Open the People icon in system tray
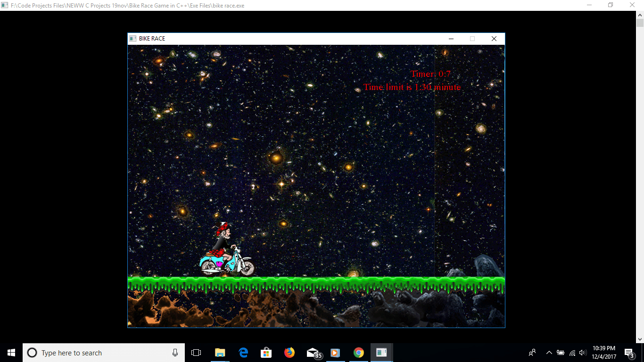644x362 pixels. point(532,353)
